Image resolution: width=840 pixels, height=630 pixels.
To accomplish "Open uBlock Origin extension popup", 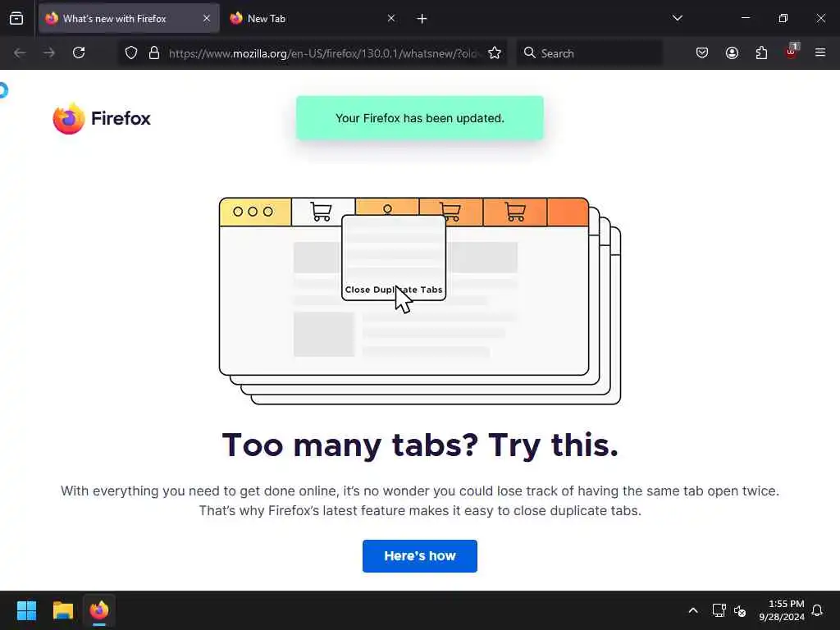I will point(792,52).
